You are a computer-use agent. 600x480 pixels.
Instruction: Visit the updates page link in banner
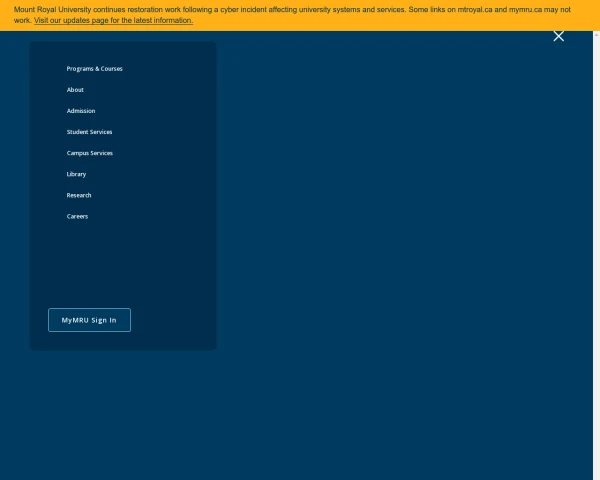pos(113,20)
